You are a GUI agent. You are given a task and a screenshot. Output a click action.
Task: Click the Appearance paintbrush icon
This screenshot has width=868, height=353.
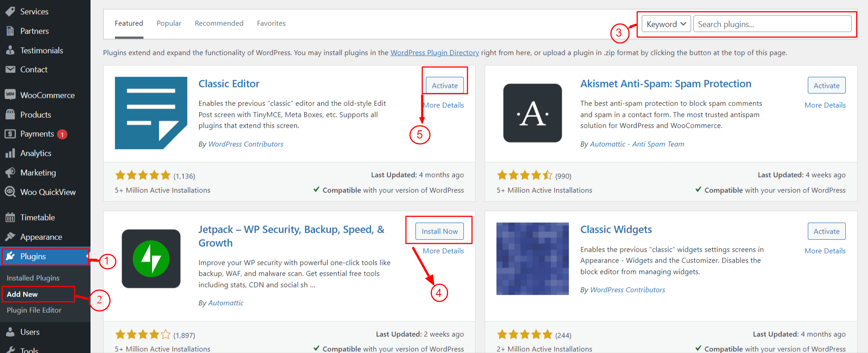[x=10, y=237]
